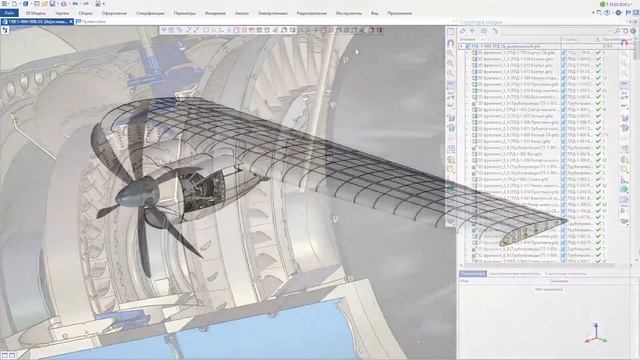Open the Параметры ribbon tab
640x360 pixels.
184,13
